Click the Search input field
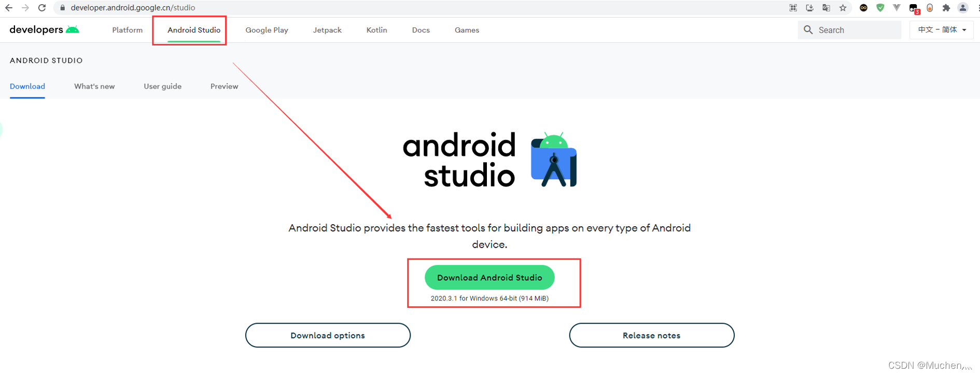This screenshot has height=375, width=980. click(849, 30)
